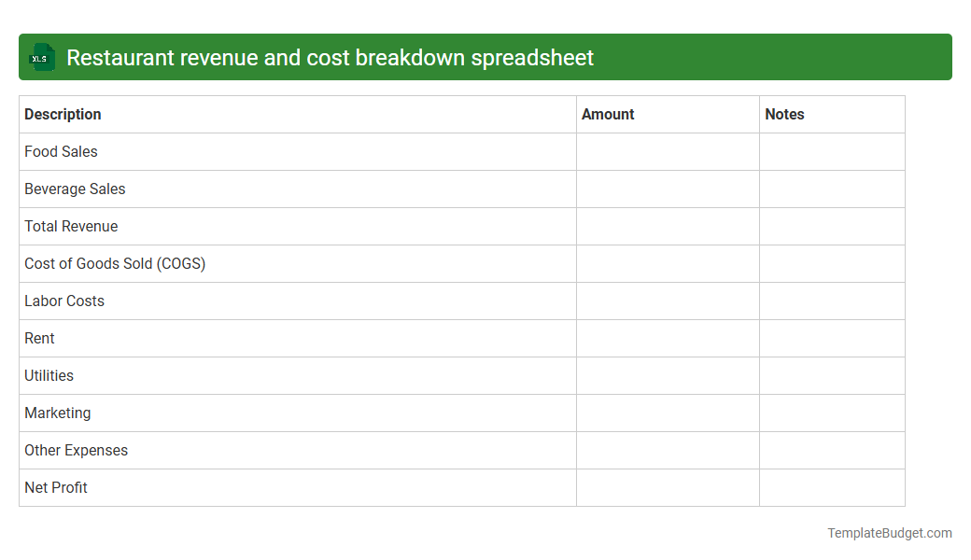Click the green XLS file icon
This screenshot has width=971, height=560.
(41, 57)
